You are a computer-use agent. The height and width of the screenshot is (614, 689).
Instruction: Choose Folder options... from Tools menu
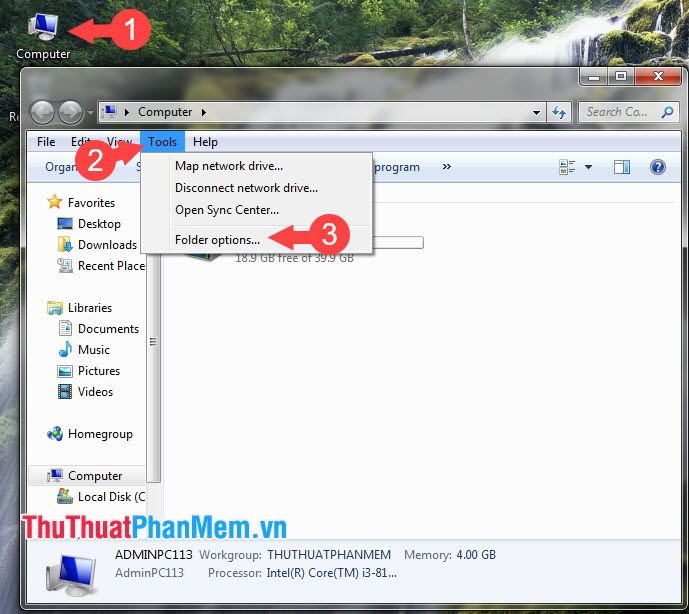(x=217, y=240)
